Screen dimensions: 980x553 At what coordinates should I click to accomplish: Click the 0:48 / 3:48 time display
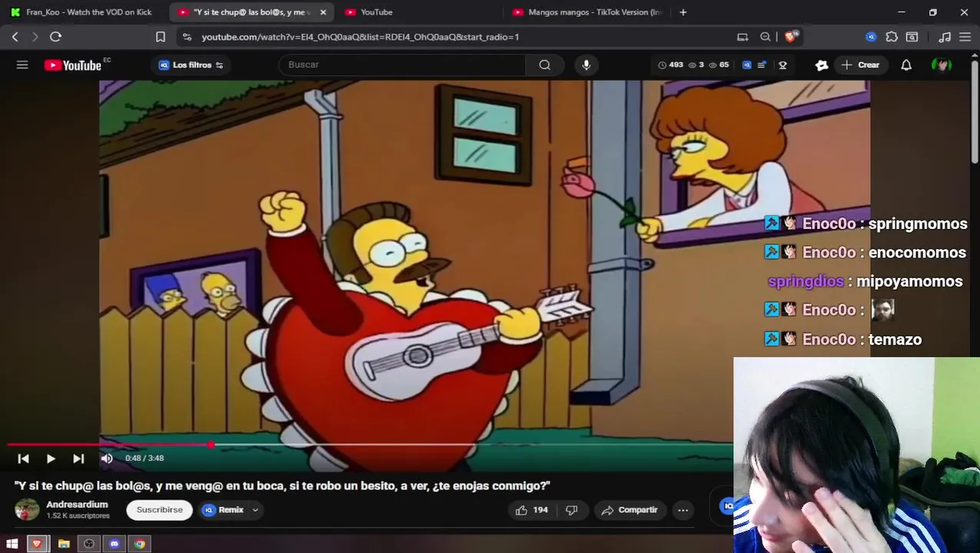[145, 459]
